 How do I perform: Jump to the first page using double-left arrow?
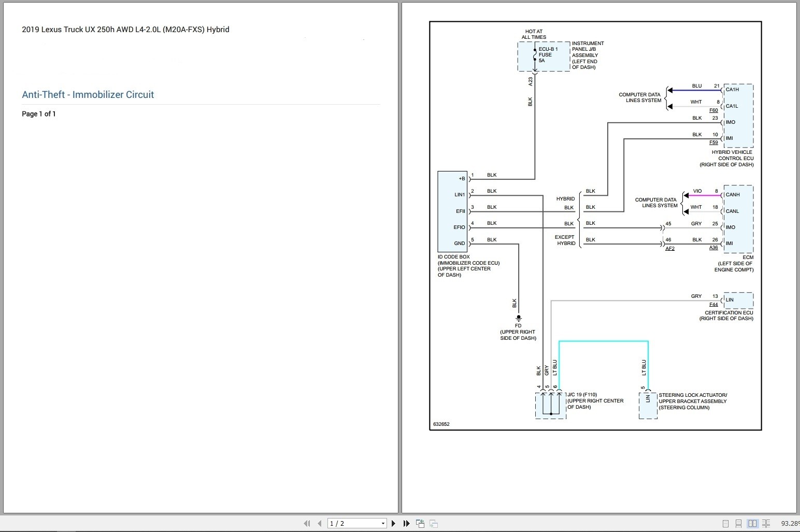(307, 523)
